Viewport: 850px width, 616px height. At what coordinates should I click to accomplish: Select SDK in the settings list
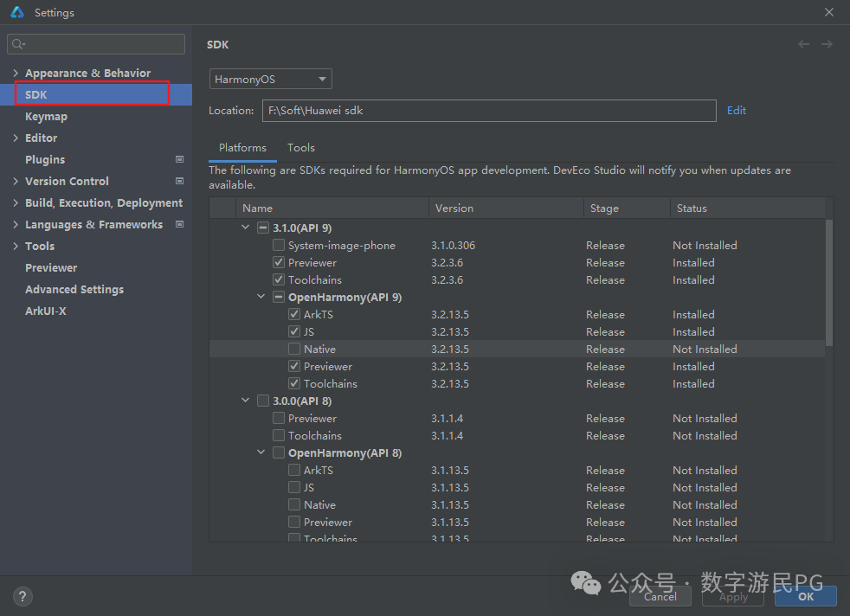pos(96,94)
